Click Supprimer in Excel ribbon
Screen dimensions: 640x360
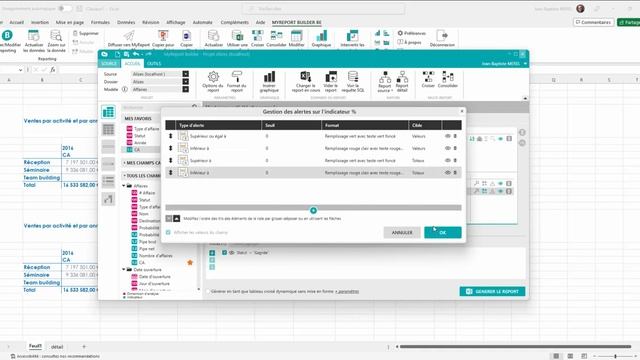(x=85, y=33)
